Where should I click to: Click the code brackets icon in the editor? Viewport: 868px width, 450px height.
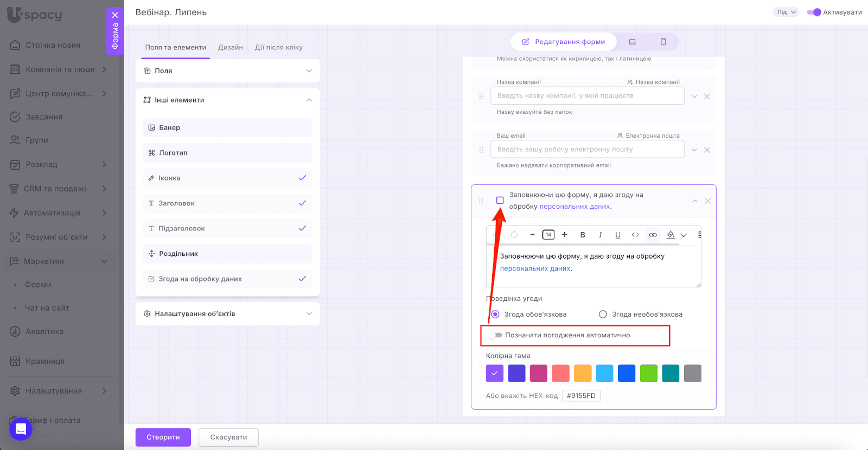[635, 235]
